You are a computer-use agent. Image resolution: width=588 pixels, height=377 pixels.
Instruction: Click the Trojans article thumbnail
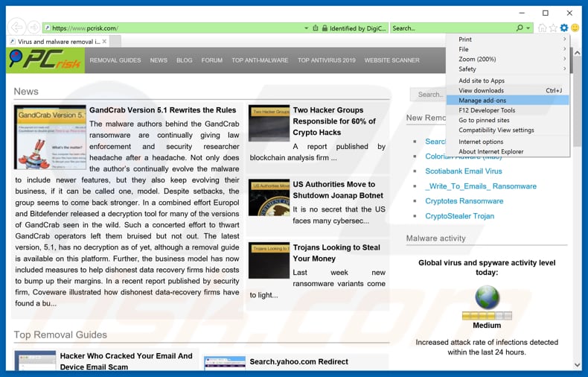269,261
